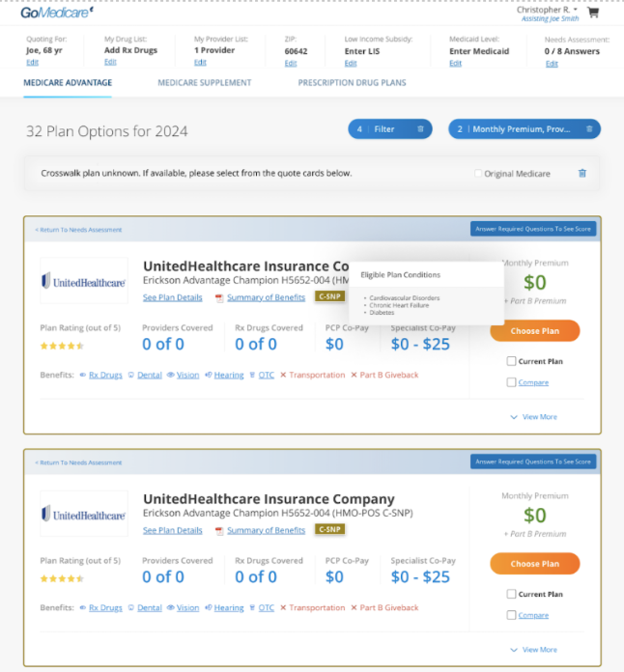Clear filters using Filter trash icon
The height and width of the screenshot is (672, 624).
pos(420,129)
